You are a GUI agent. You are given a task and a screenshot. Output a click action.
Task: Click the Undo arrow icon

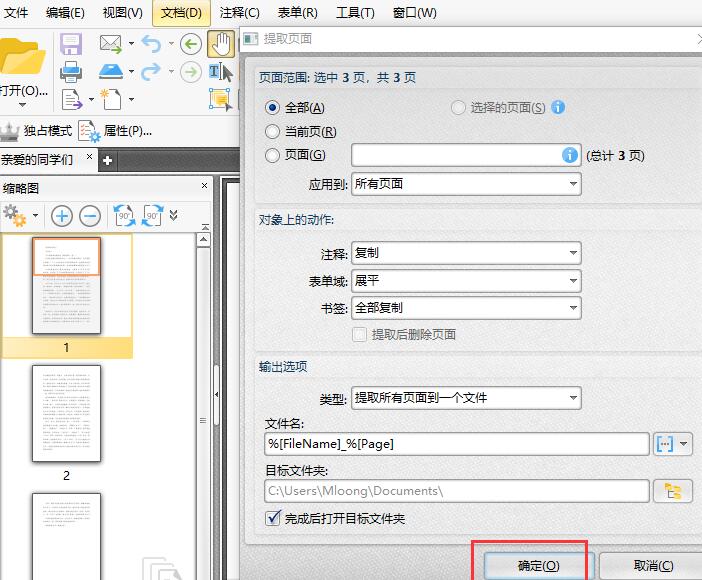[x=151, y=44]
